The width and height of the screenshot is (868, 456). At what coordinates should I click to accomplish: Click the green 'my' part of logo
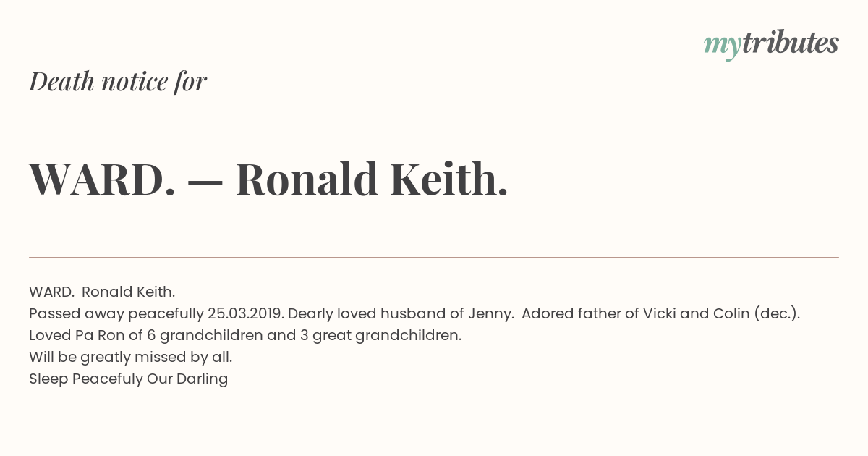(723, 46)
